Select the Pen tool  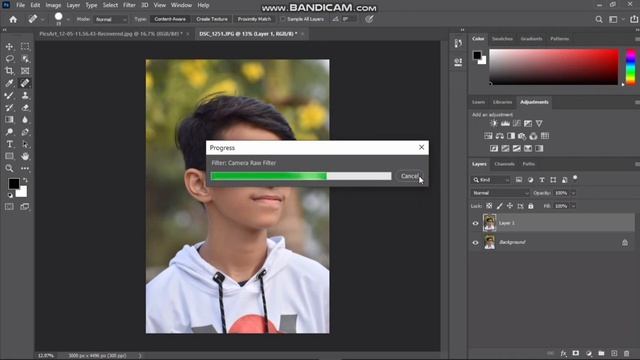(x=25, y=132)
